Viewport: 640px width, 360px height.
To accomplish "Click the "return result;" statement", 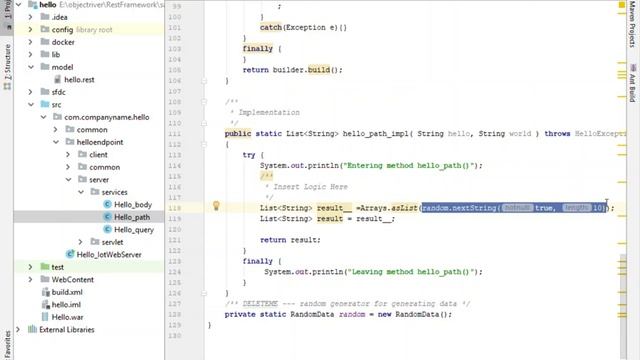I will click(290, 240).
